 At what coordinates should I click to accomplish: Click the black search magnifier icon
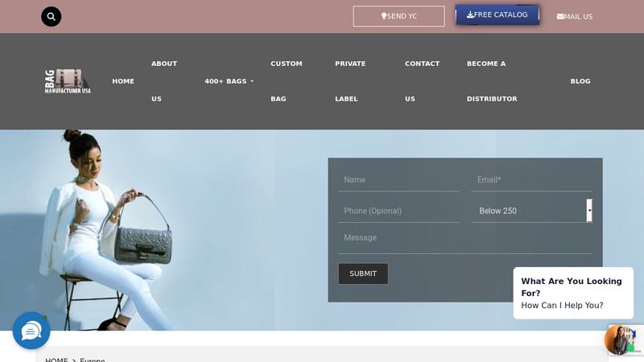click(52, 17)
